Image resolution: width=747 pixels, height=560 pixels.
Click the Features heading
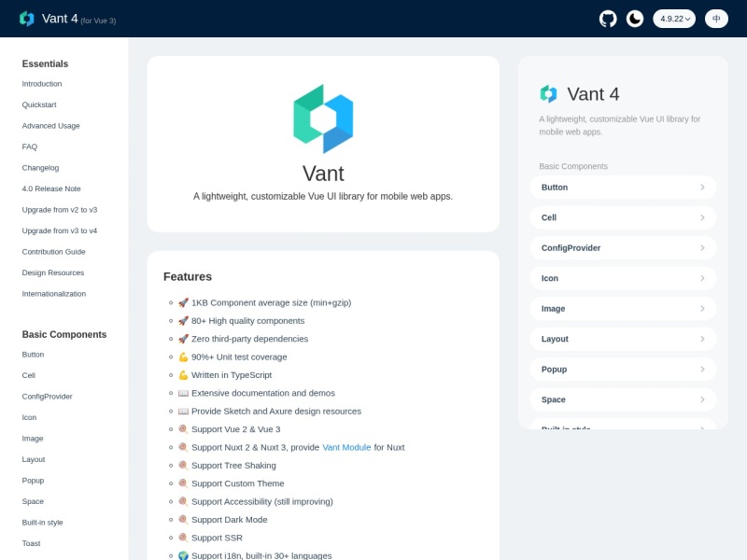(x=188, y=276)
